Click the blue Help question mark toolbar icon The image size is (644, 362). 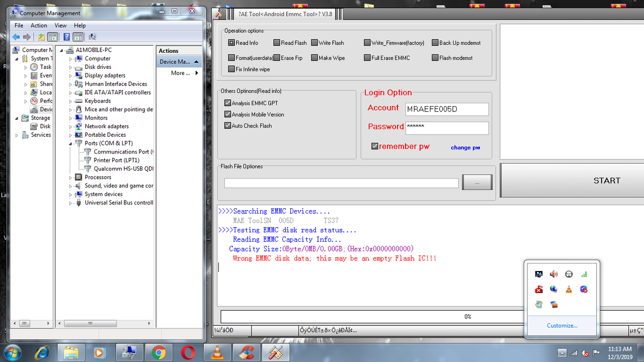66,37
